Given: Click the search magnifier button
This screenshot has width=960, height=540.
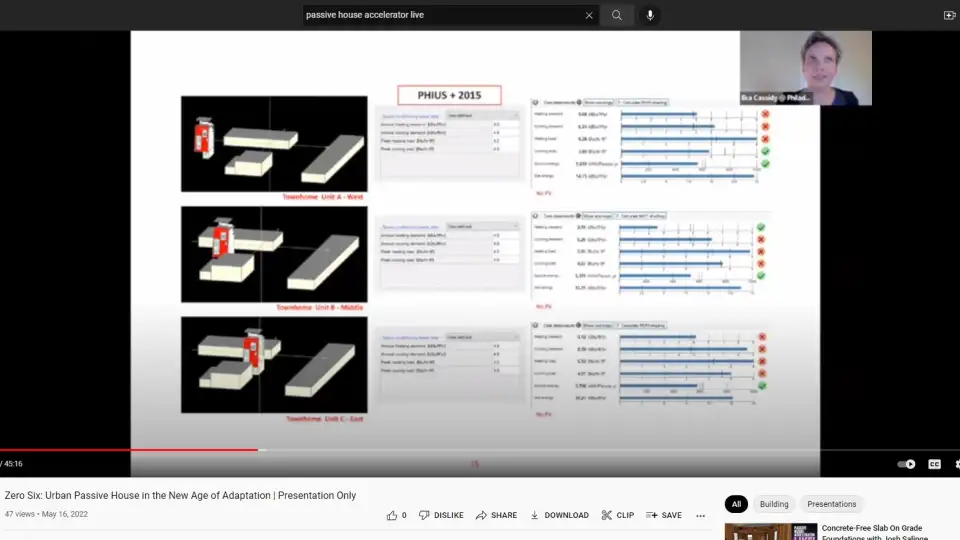Looking at the screenshot, I should [x=617, y=15].
